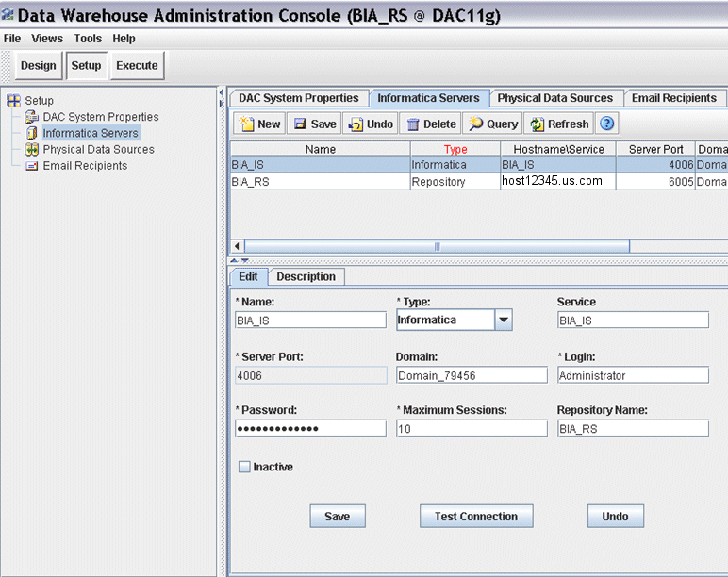Viewport: 728px width, 577px height.
Task: Click the Domain input field
Action: 472,375
